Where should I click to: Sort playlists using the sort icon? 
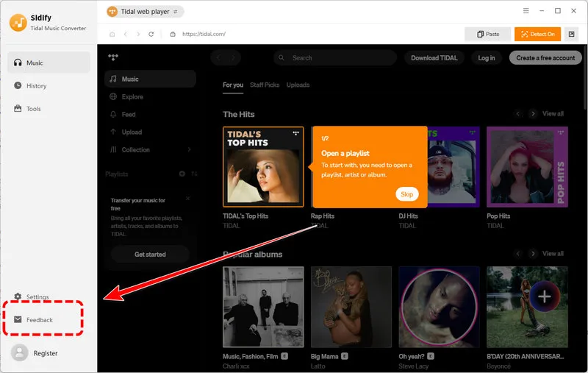tap(194, 174)
